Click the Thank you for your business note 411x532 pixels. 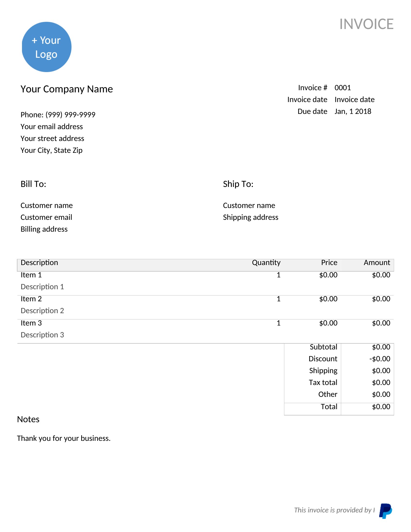pos(64,438)
